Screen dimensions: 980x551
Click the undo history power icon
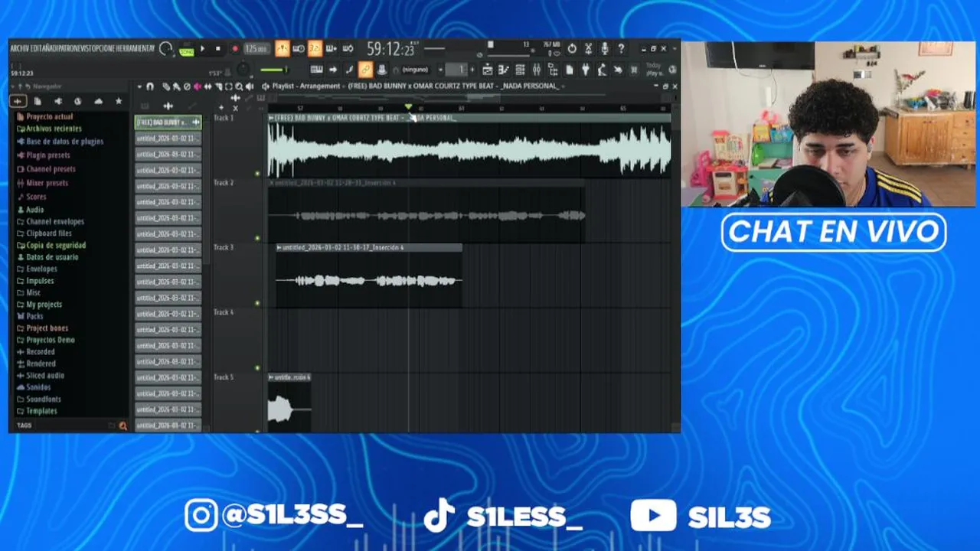pos(572,49)
